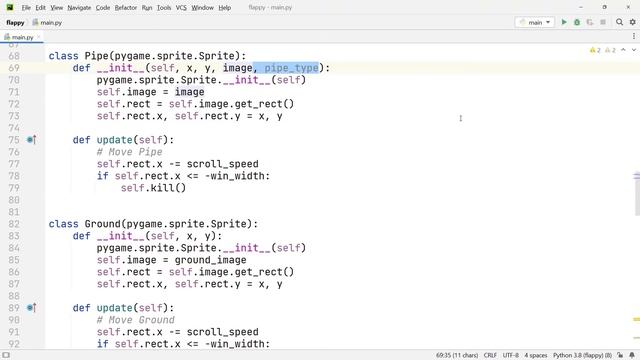Click the flappy project breadcrumb
640x360 pixels.
click(15, 22)
